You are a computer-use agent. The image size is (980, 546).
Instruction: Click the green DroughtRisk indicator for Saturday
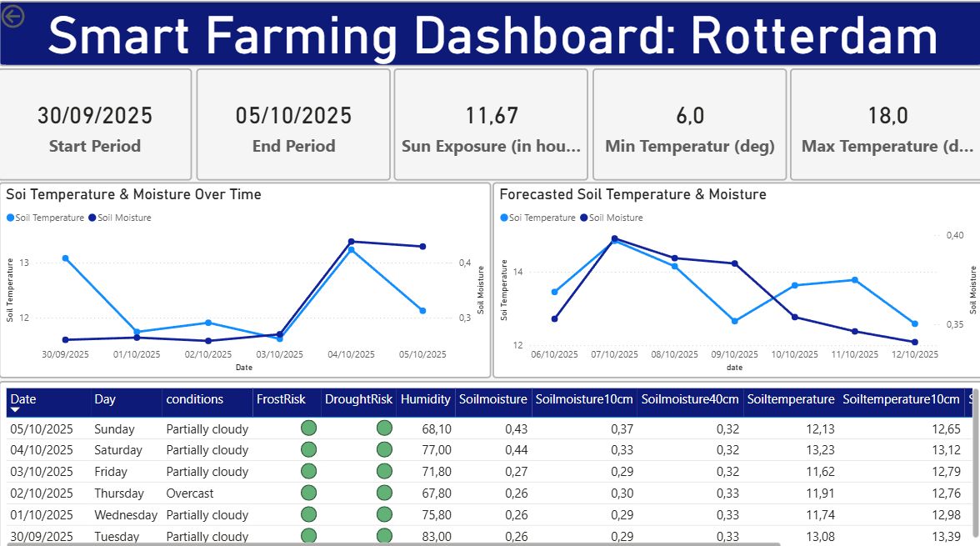pyautogui.click(x=384, y=449)
